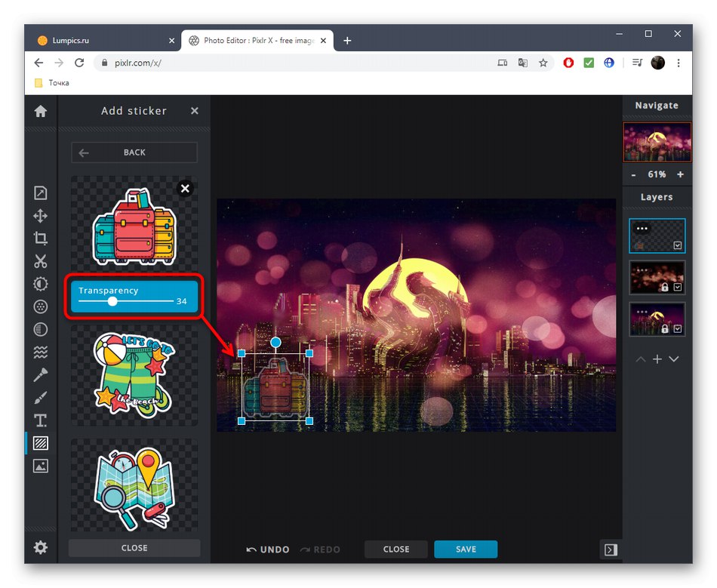Click REDO
The image size is (717, 588).
point(320,550)
